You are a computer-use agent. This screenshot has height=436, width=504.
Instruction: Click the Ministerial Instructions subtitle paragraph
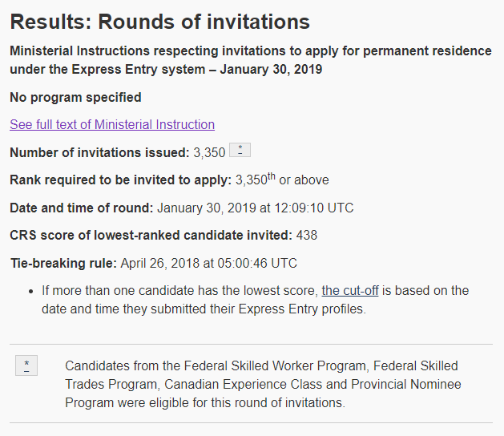250,60
